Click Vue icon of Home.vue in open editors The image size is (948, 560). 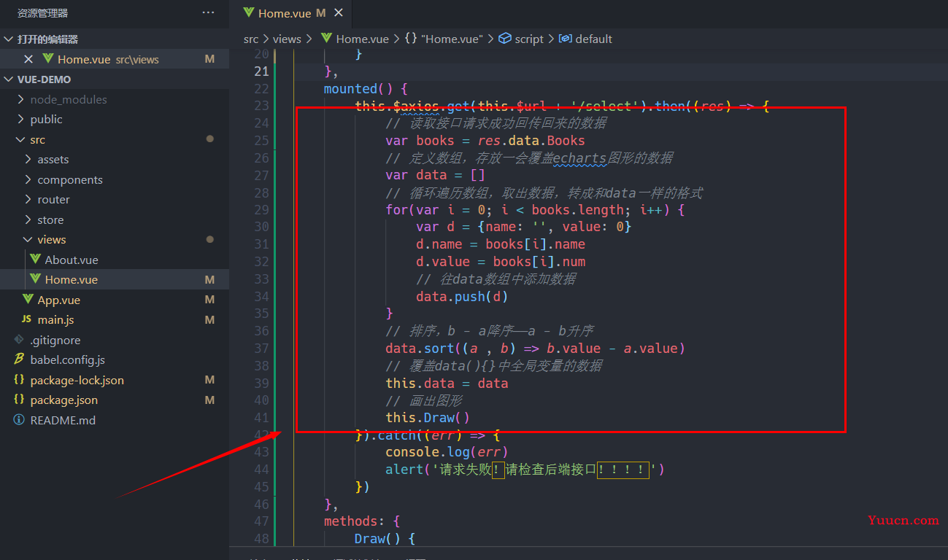pyautogui.click(x=47, y=59)
